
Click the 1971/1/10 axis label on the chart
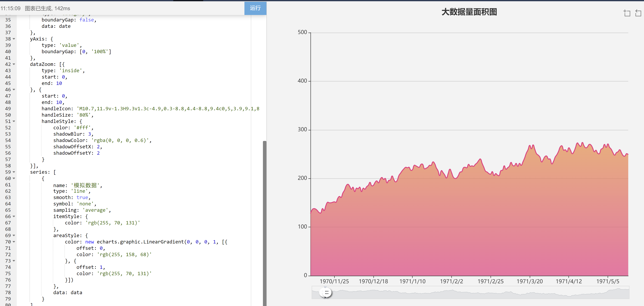tap(413, 281)
